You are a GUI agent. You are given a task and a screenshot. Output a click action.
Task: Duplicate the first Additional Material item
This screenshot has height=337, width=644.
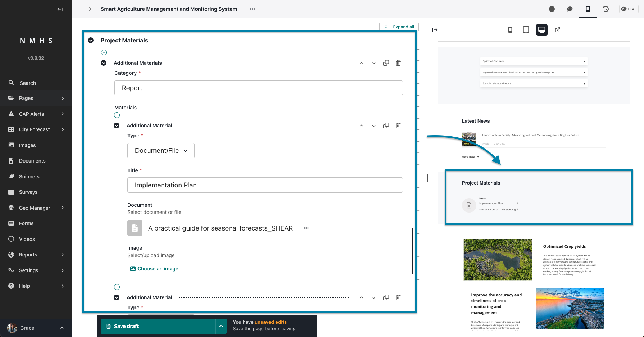point(386,126)
